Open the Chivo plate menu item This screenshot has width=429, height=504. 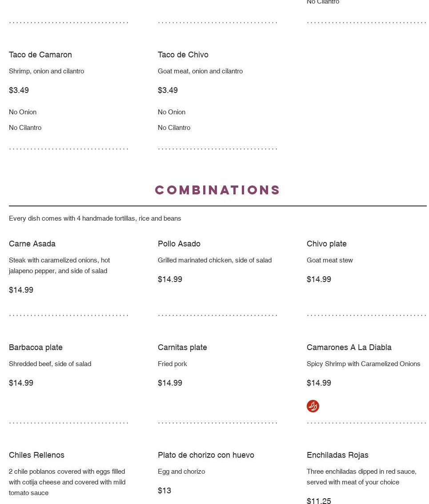coord(326,244)
